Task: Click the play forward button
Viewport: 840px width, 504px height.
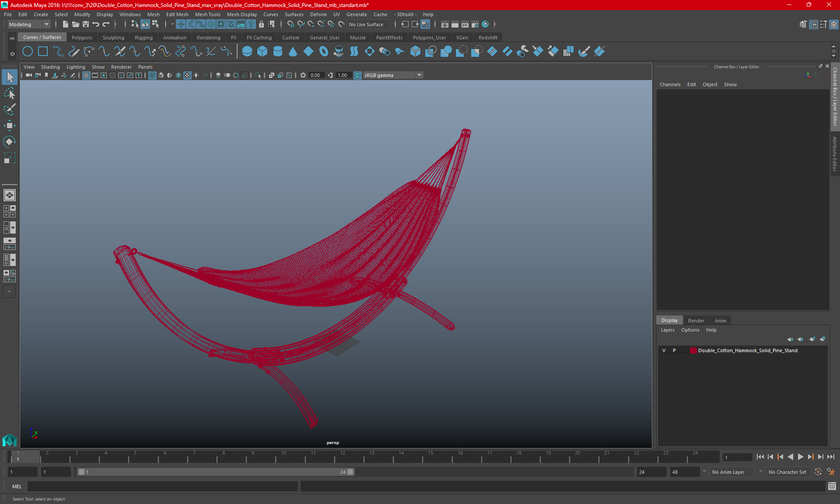Action: click(800, 457)
